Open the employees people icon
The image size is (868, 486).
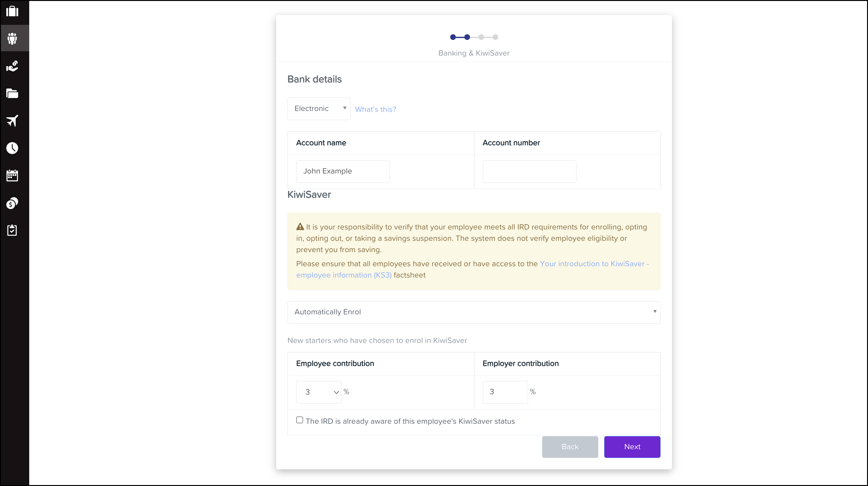(x=13, y=38)
